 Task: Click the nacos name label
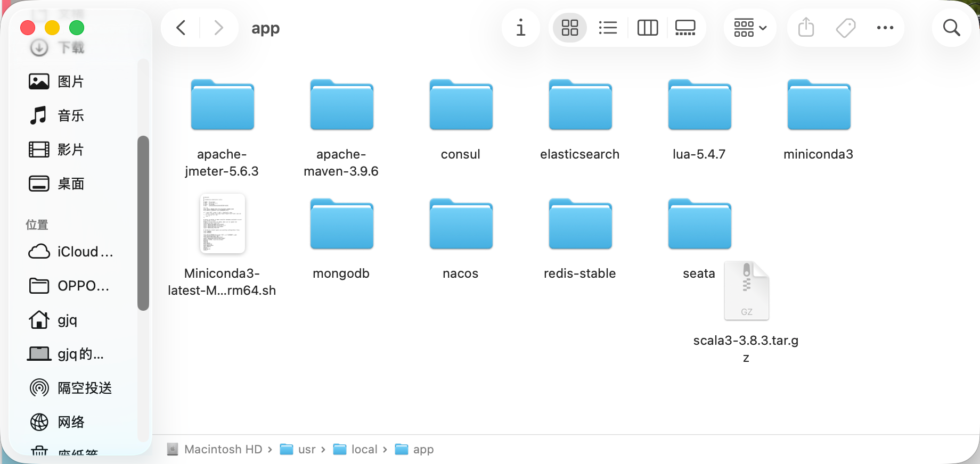pos(460,274)
